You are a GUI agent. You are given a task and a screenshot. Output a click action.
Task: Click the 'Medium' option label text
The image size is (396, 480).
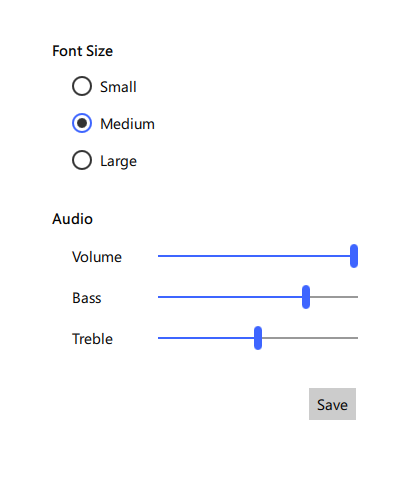point(127,124)
